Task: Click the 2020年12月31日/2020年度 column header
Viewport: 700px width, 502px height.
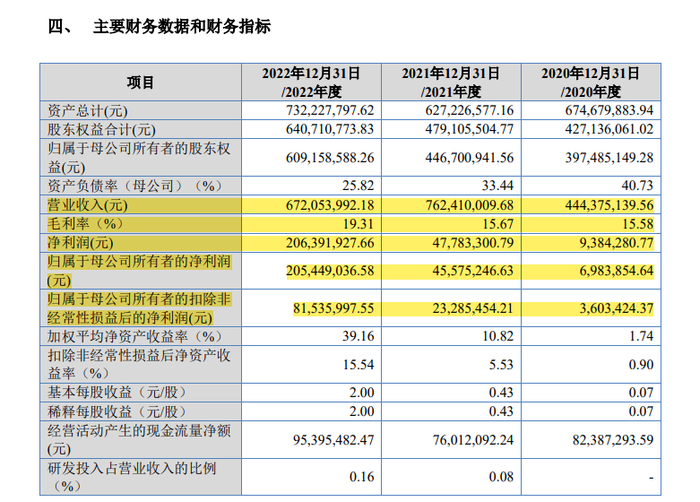Action: click(591, 82)
